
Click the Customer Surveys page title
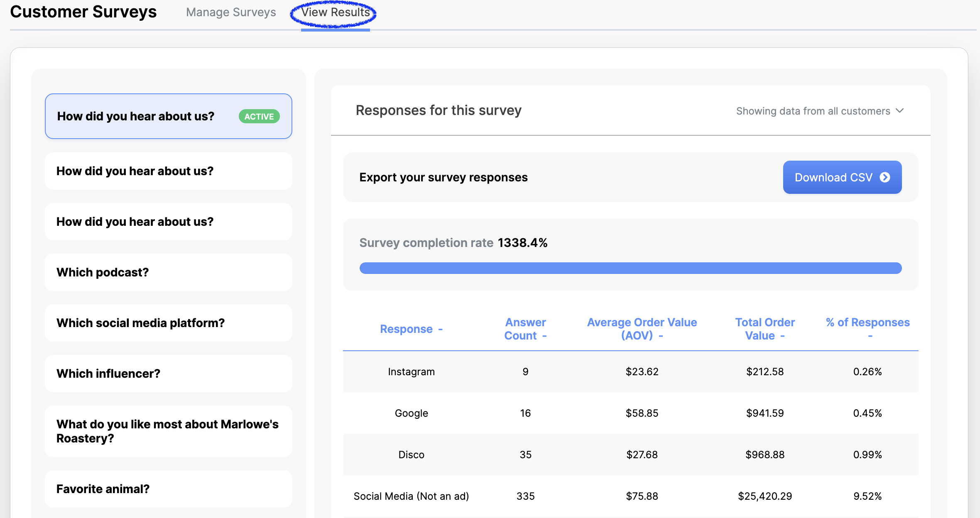tap(83, 12)
